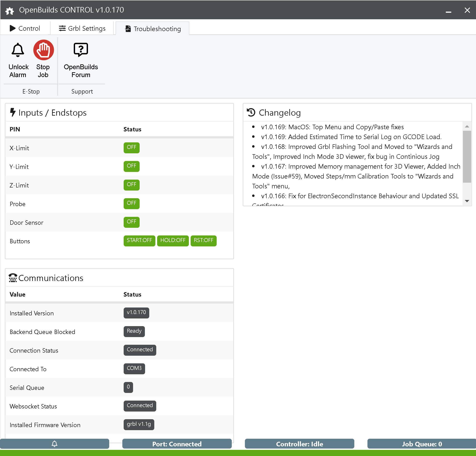Image resolution: width=476 pixels, height=456 pixels.
Task: Click the Y-Limit OFF status badge
Action: [131, 166]
